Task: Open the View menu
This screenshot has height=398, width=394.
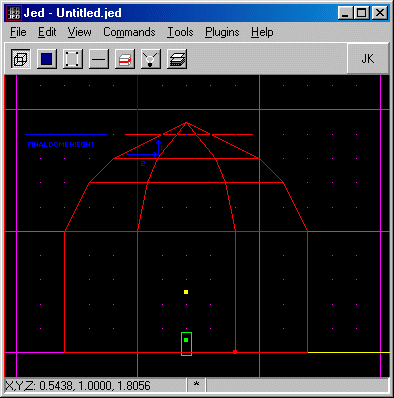Action: pos(79,32)
